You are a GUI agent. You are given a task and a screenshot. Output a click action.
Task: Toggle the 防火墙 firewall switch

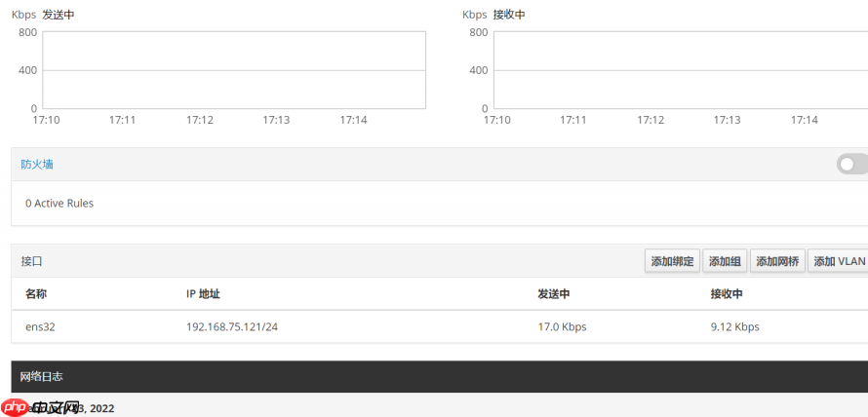pos(851,165)
